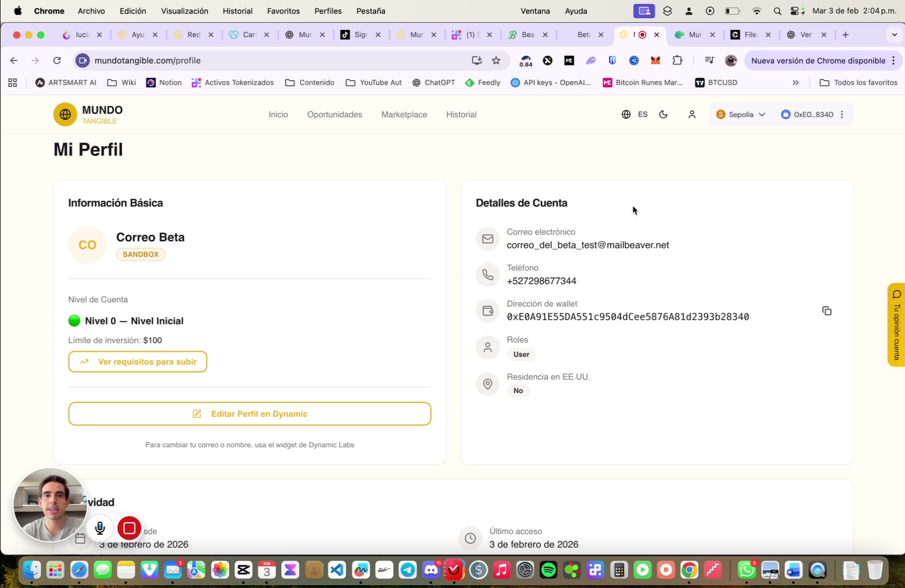This screenshot has height=588, width=905.
Task: Expand the Sepolia network dropdown
Action: pos(741,115)
